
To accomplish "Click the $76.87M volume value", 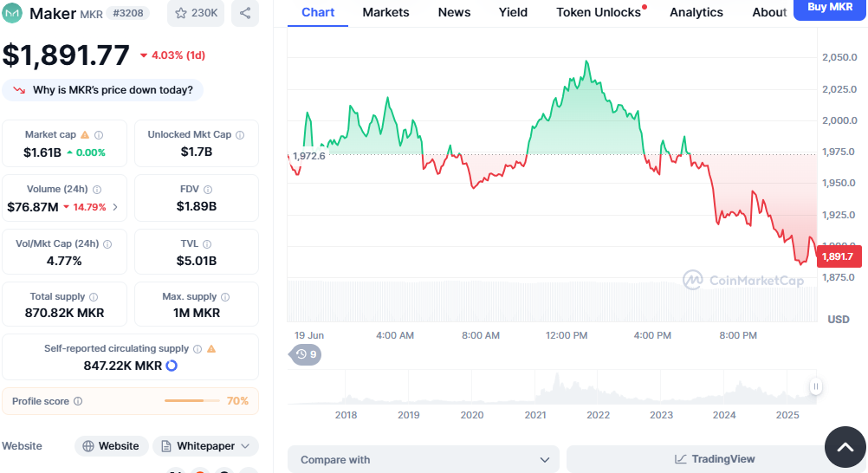I will coord(33,207).
